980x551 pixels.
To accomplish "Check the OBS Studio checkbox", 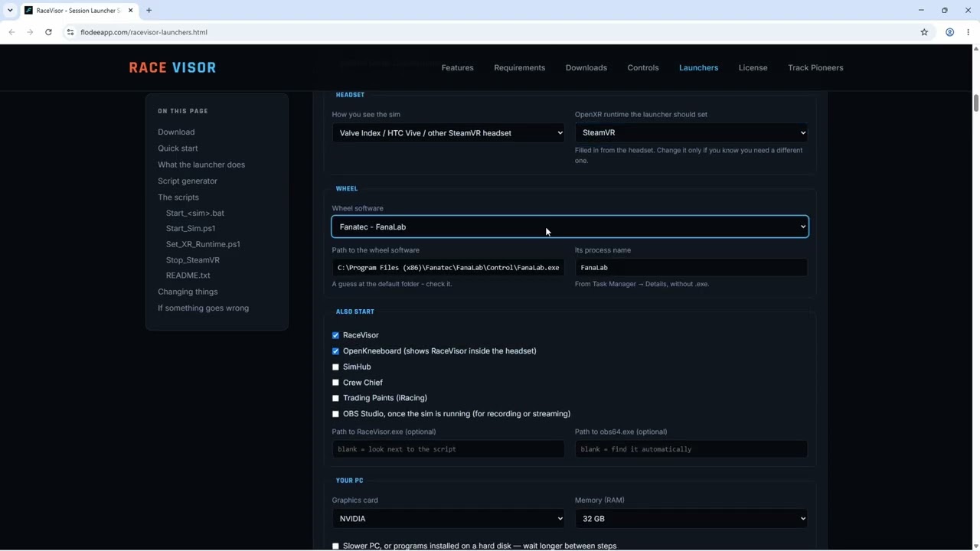I will coord(335,414).
